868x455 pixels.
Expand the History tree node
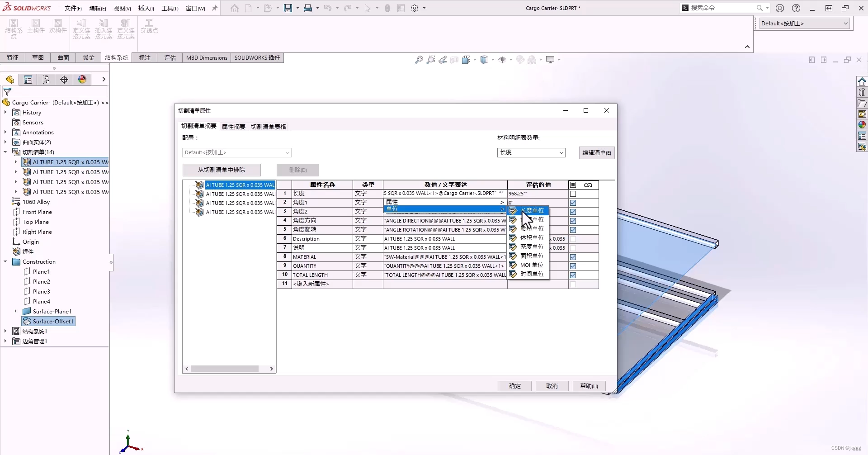click(x=5, y=112)
